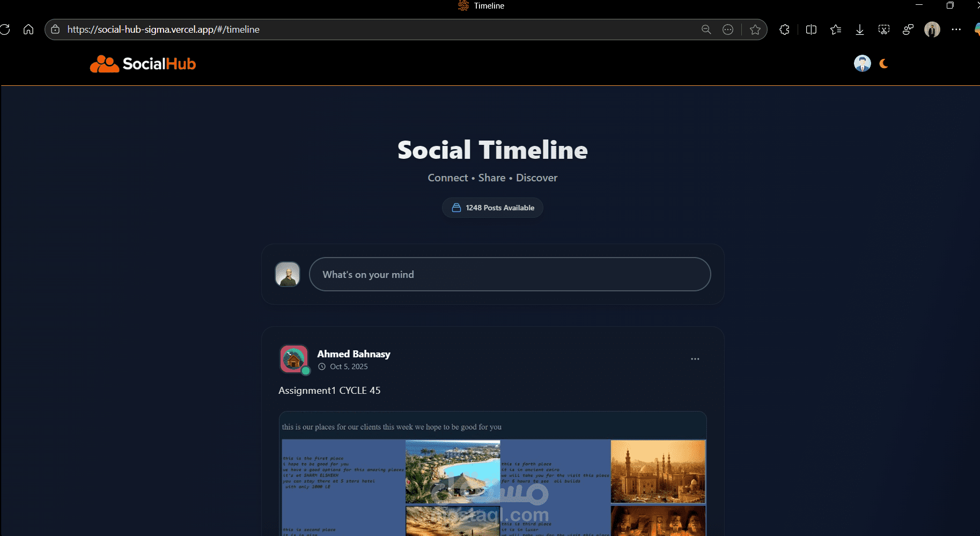The image size is (980, 536).
Task: Click the Sharm Elshekh beach photo in the post
Action: [x=453, y=471]
